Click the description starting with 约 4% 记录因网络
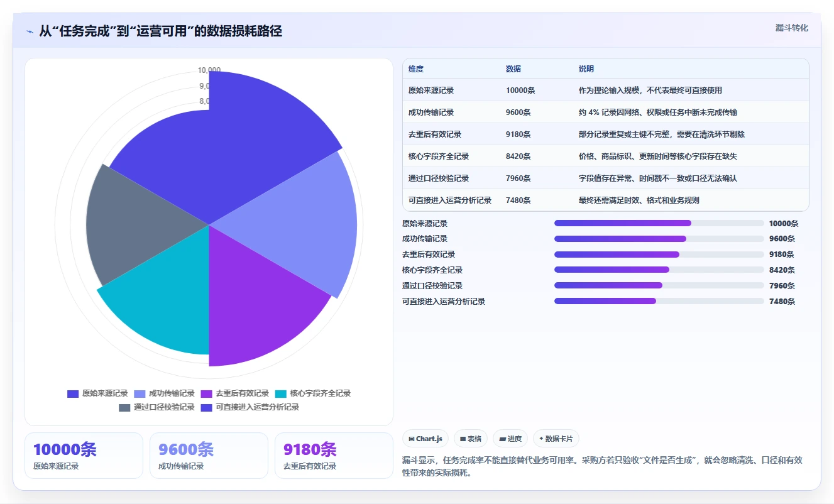The width and height of the screenshot is (834, 504). point(658,112)
